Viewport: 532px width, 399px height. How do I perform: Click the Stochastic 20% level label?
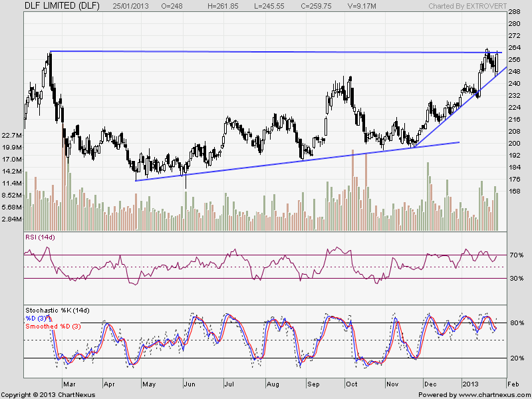click(x=516, y=358)
